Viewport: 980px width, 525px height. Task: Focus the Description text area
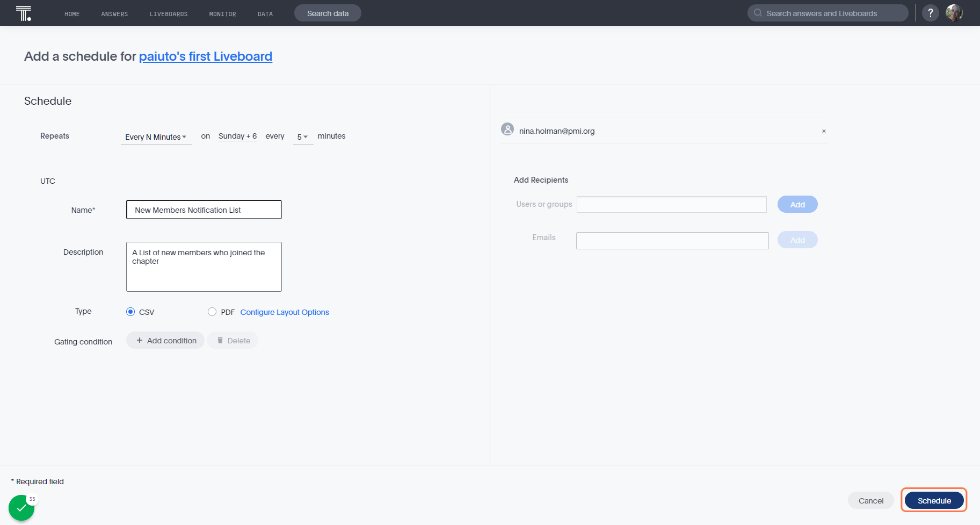tap(204, 267)
